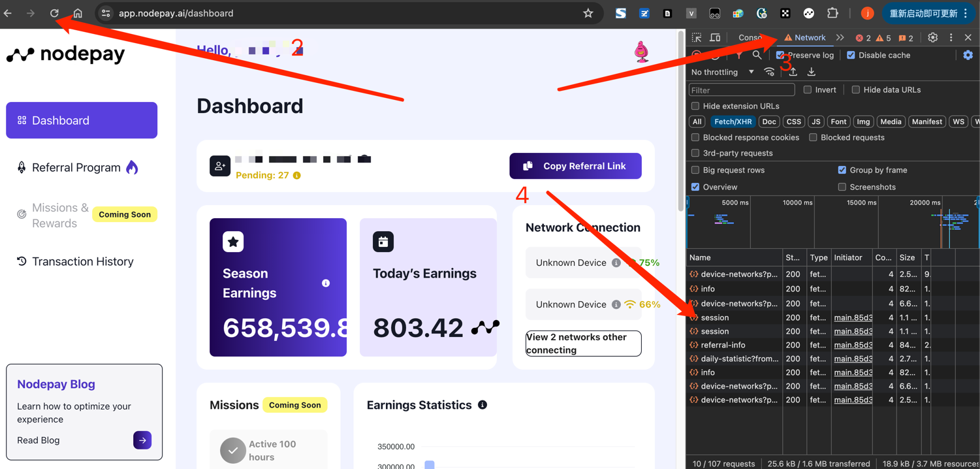Uncheck Disable cache option

[x=851, y=56]
